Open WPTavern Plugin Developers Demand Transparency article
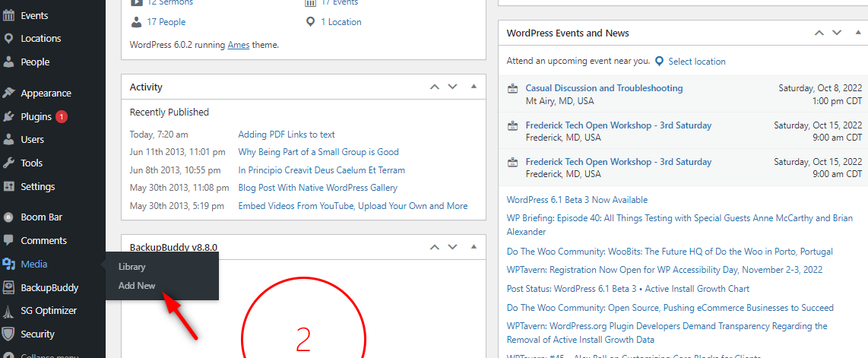The width and height of the screenshot is (868, 358). pos(667,333)
